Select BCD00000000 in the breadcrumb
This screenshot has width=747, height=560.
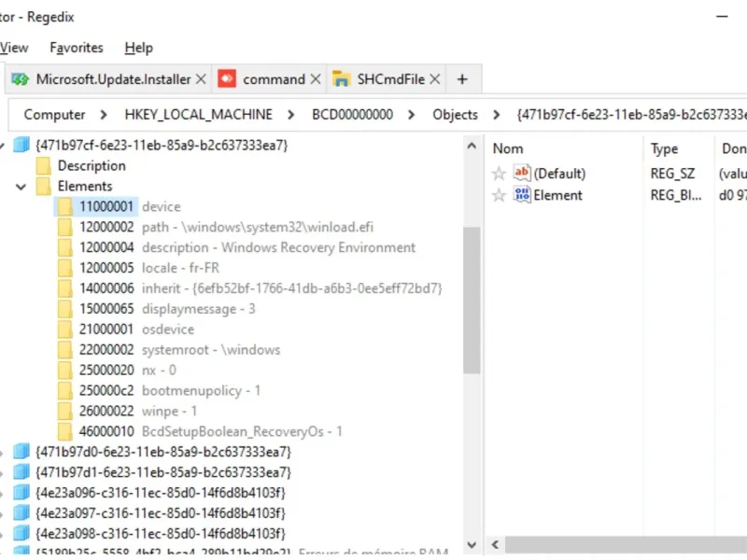[x=353, y=115]
